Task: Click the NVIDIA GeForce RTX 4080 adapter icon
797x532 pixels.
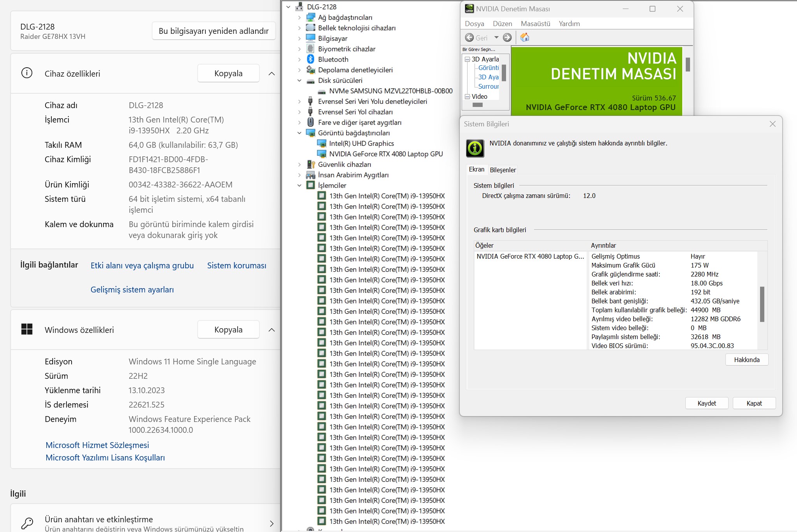Action: (x=322, y=154)
